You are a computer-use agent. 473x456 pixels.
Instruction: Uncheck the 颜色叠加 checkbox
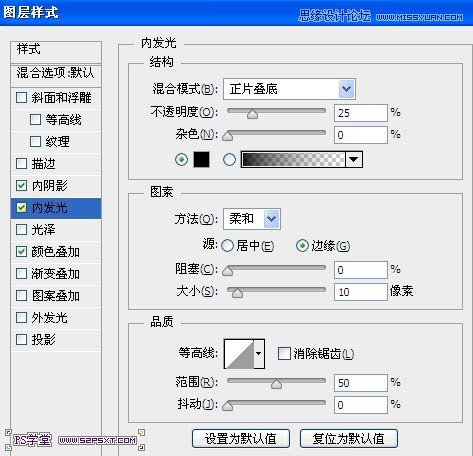click(22, 252)
